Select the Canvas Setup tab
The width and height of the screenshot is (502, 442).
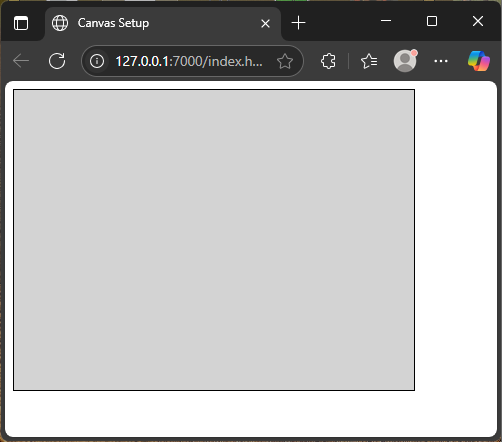pos(163,23)
